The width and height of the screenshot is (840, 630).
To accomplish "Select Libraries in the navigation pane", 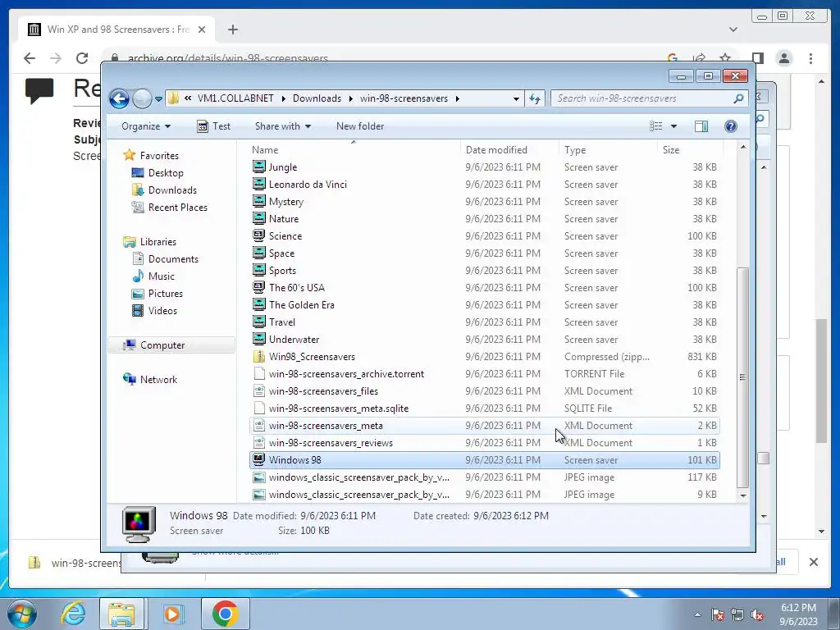I will click(x=158, y=242).
